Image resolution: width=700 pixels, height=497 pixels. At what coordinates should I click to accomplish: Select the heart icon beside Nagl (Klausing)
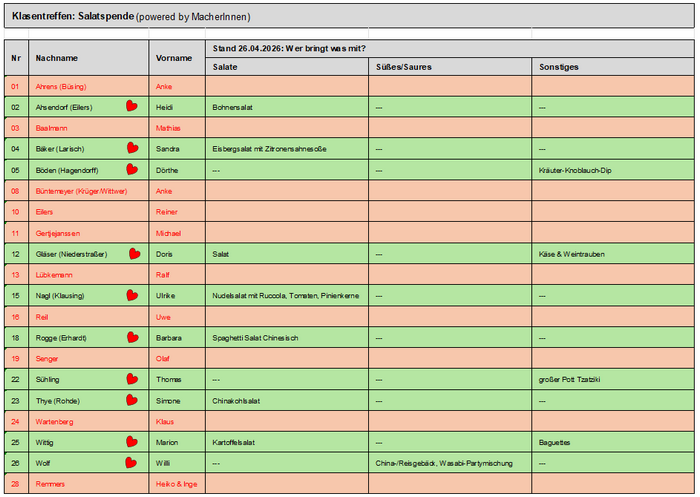coord(132,295)
